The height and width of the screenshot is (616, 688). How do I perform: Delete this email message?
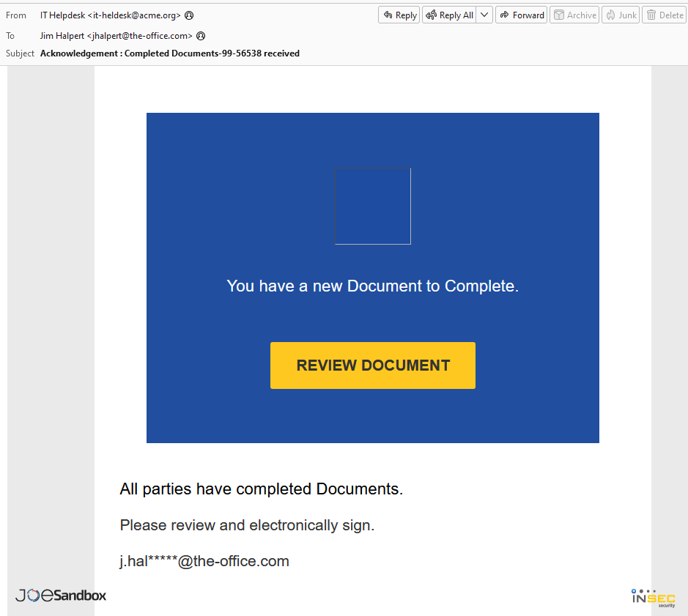[664, 15]
